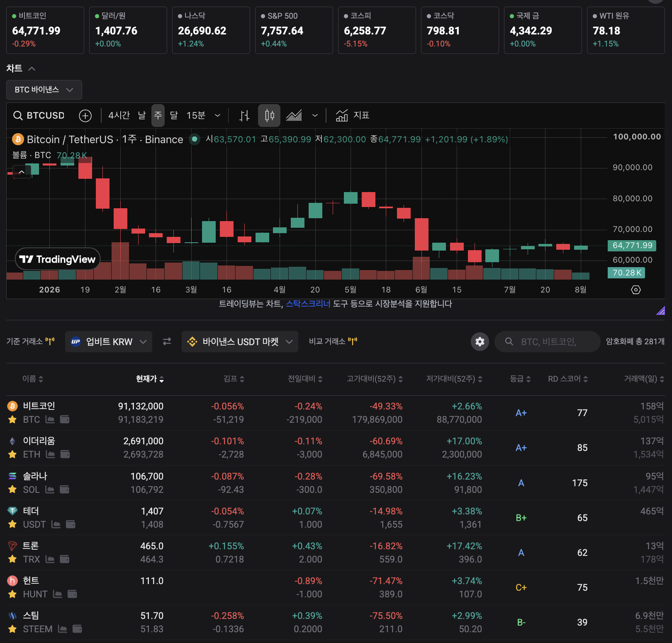
Task: Click the wallet icon in 스팀 row
Action: (x=78, y=629)
